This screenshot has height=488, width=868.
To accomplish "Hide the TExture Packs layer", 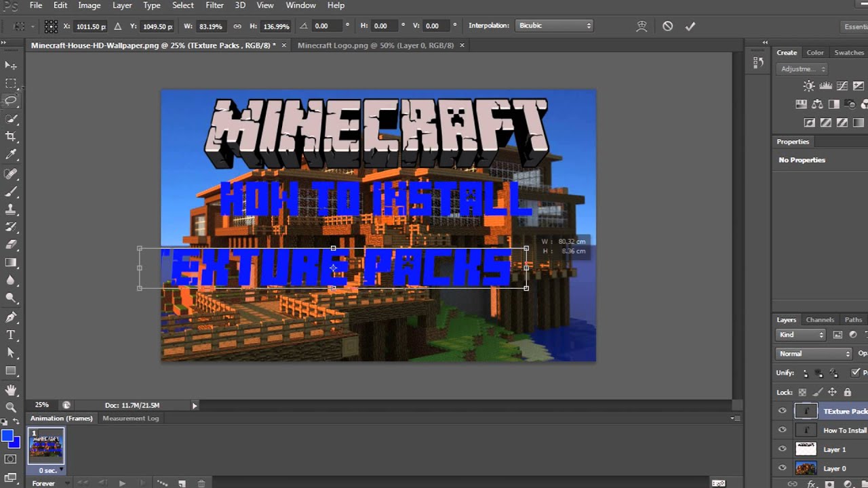I will 782,411.
